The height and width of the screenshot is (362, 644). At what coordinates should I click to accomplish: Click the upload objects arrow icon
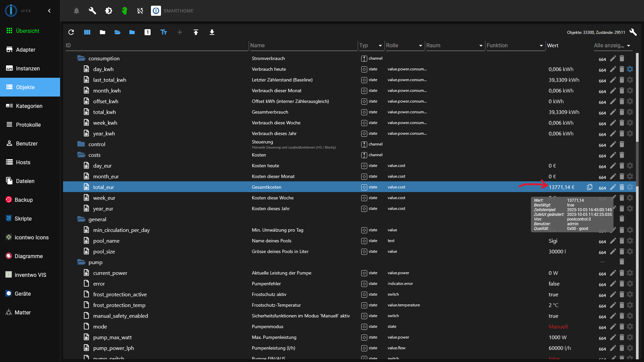coord(196,32)
